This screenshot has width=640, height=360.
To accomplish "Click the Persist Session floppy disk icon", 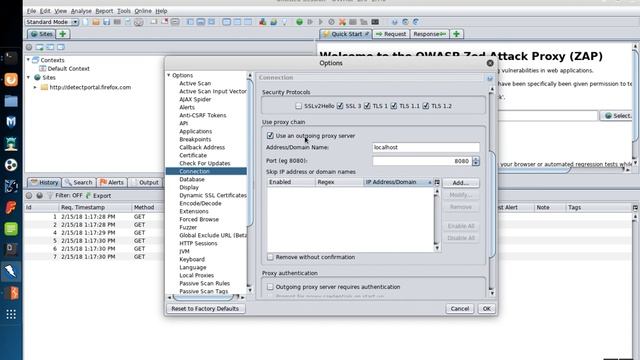I will (107, 22).
